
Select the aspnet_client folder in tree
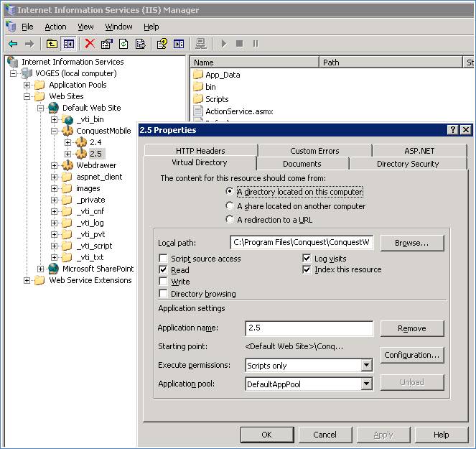(99, 177)
